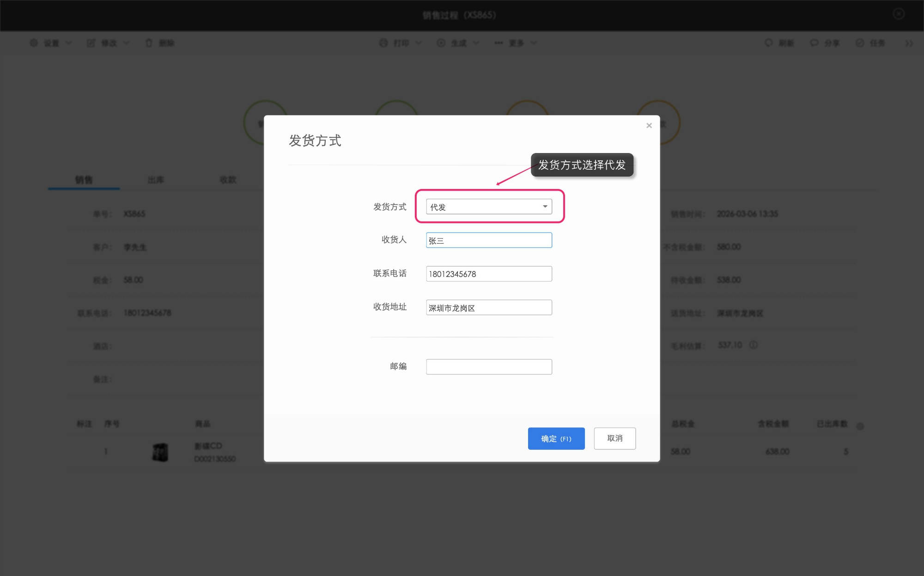
Task: Click the 分享 share chat bubble icon
Action: click(x=813, y=43)
